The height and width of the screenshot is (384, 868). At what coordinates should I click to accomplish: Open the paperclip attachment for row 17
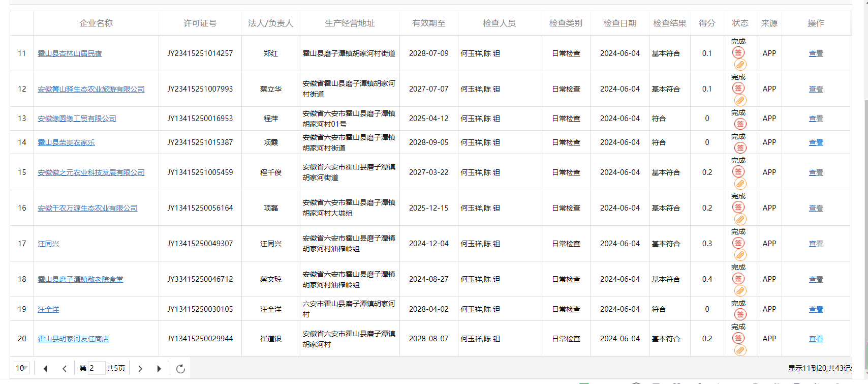(740, 255)
